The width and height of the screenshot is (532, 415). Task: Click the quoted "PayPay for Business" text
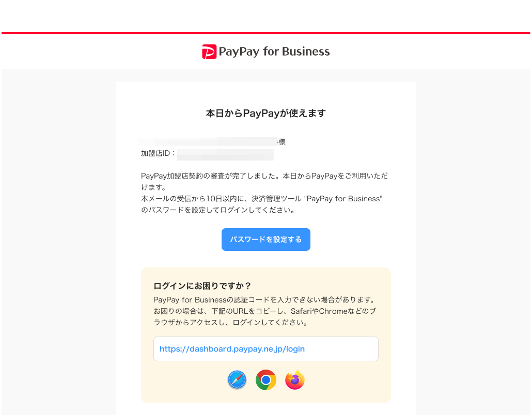point(343,199)
